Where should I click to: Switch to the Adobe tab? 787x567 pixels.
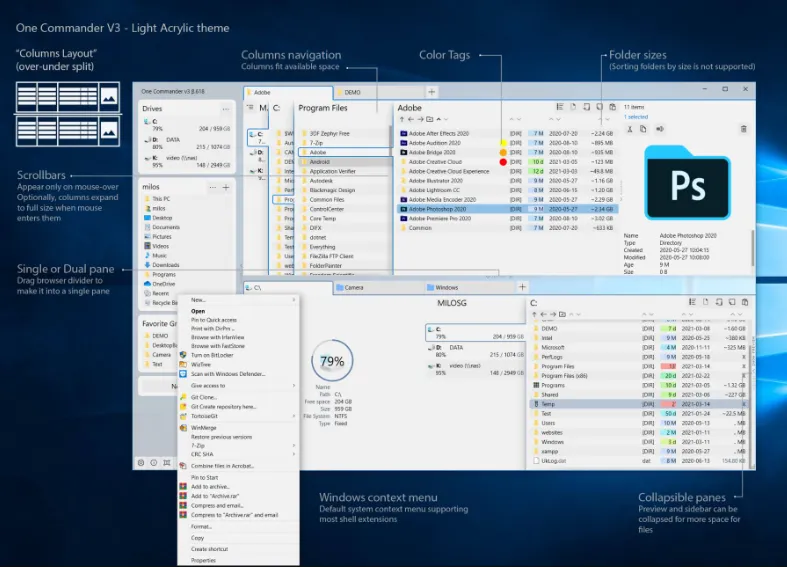click(288, 92)
